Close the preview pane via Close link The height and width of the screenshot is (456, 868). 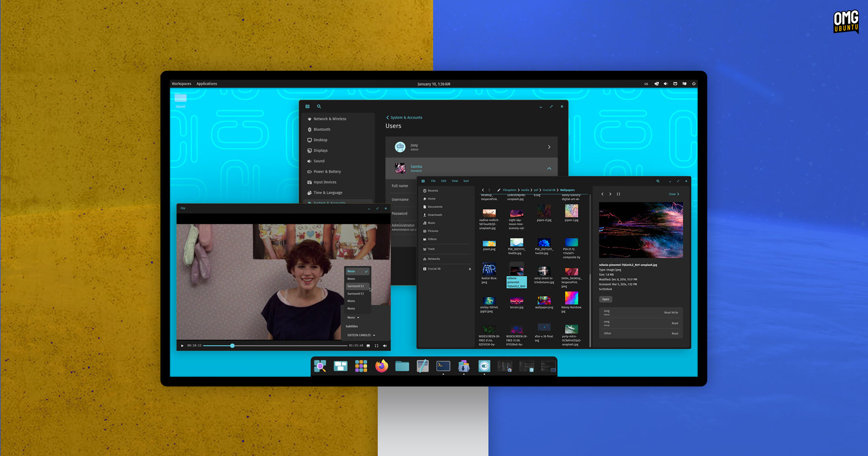tap(674, 194)
